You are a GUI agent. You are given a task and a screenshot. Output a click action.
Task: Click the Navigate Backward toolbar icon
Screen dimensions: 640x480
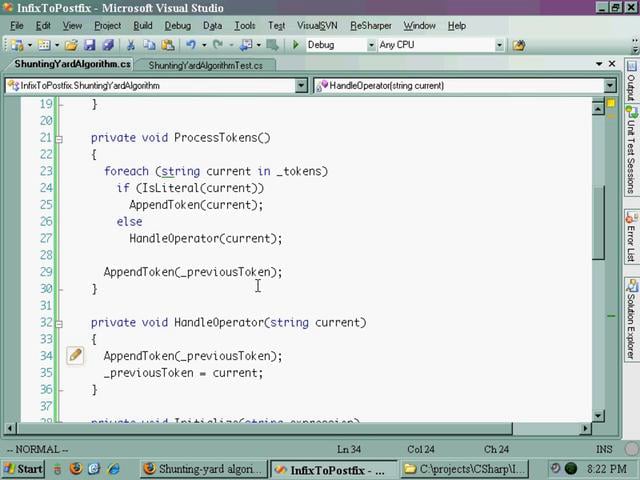pyautogui.click(x=246, y=45)
